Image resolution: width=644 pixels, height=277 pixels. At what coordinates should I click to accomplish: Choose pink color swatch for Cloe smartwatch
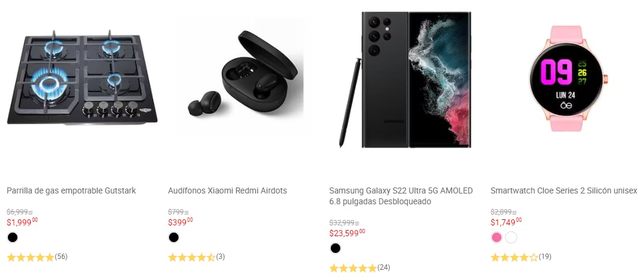coord(497,237)
